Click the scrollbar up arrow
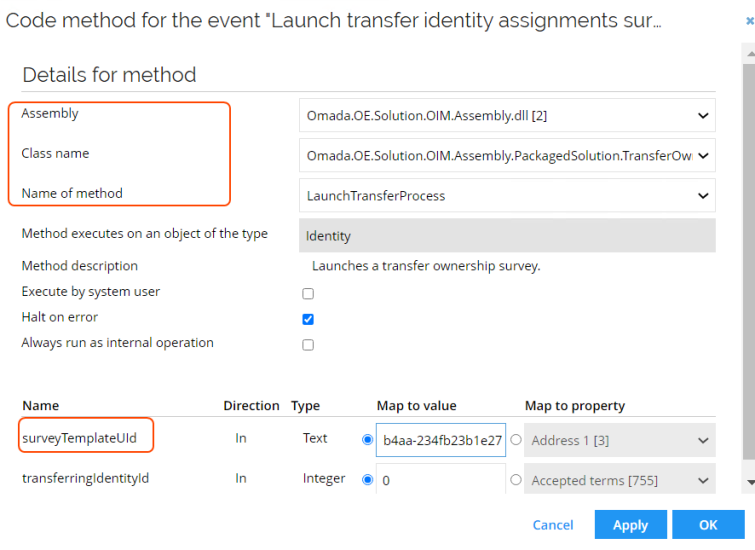755x550 pixels. coord(750,54)
